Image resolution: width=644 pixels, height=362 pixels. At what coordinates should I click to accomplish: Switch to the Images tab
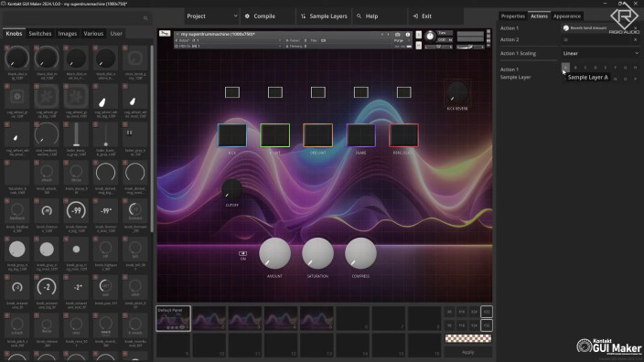[68, 34]
